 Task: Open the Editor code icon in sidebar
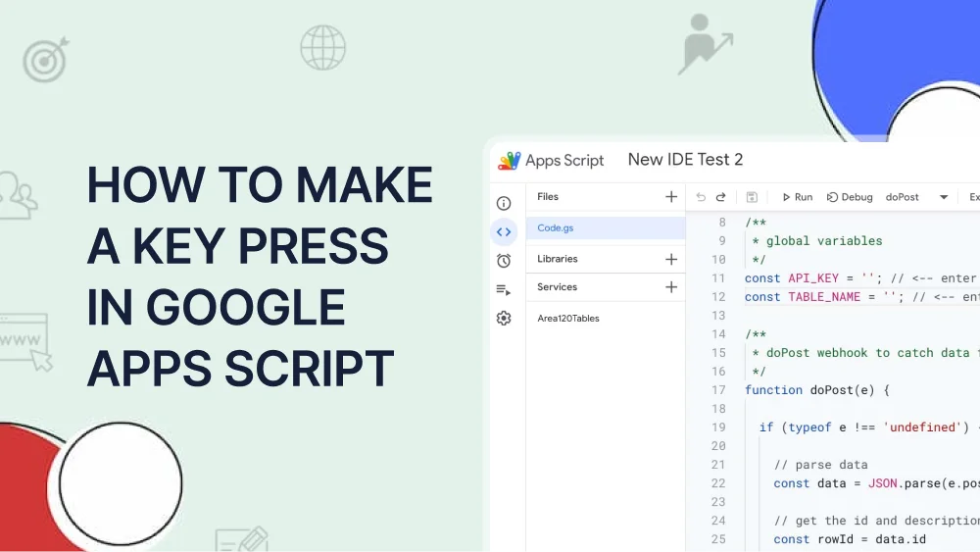pos(504,232)
